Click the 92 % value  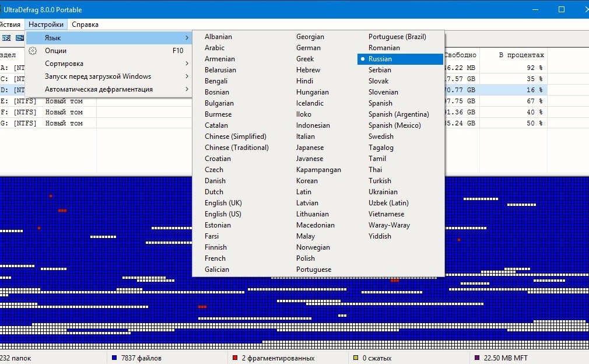click(x=535, y=68)
